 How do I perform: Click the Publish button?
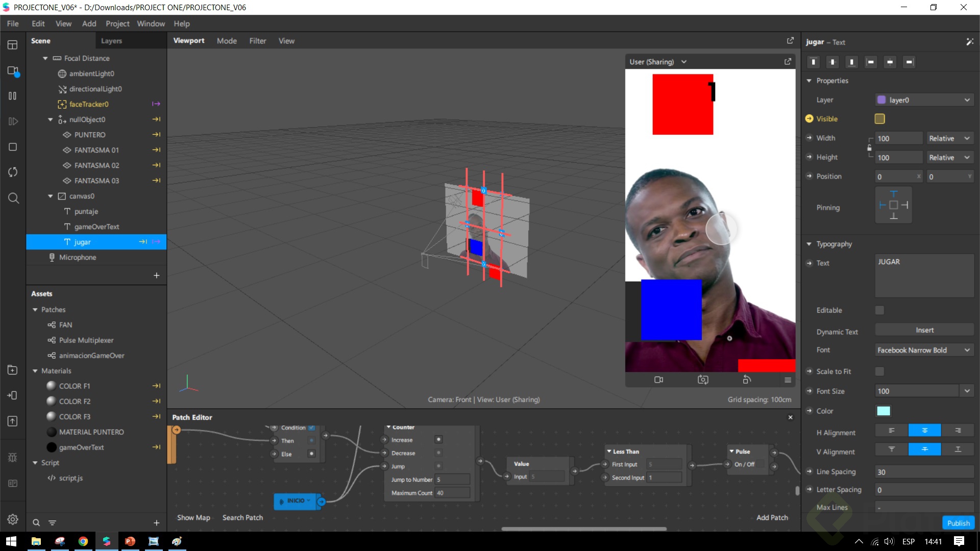pos(958,523)
